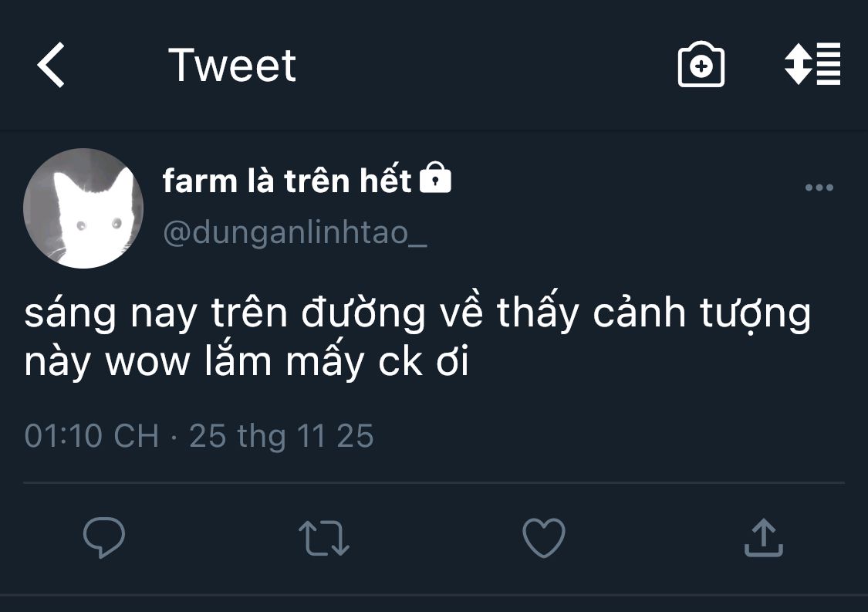Click the word "wow" in the tweet
This screenshot has height=612, width=868.
coord(147,363)
